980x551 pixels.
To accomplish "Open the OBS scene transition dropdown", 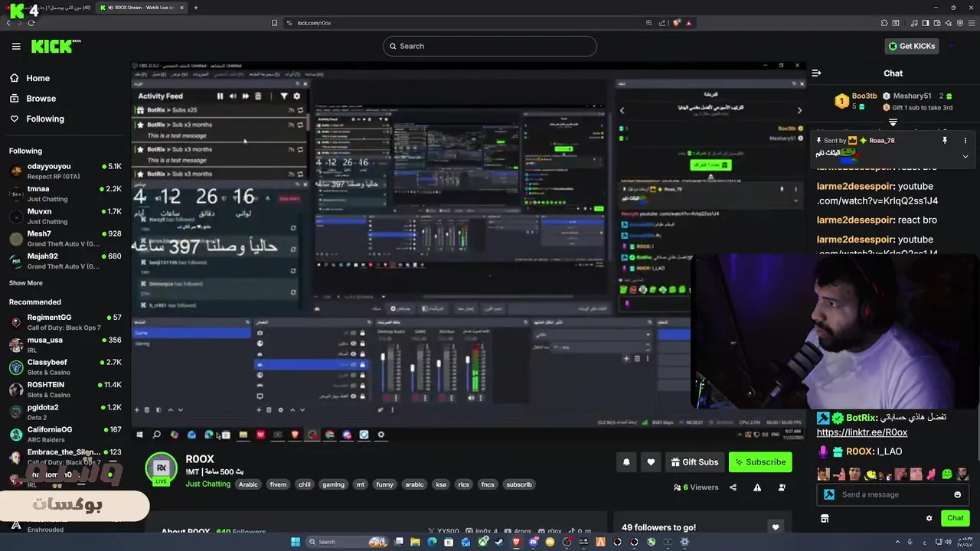I will click(593, 334).
